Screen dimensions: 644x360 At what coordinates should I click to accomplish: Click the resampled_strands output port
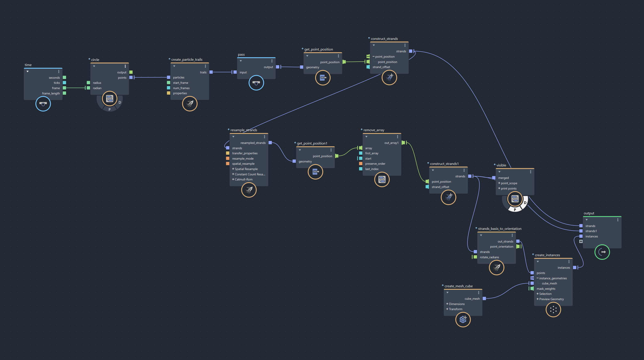pos(270,143)
